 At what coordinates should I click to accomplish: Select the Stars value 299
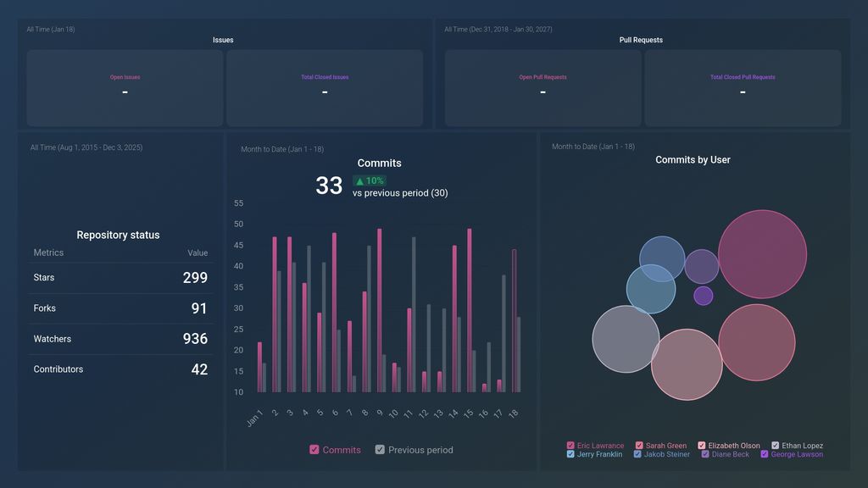(196, 278)
